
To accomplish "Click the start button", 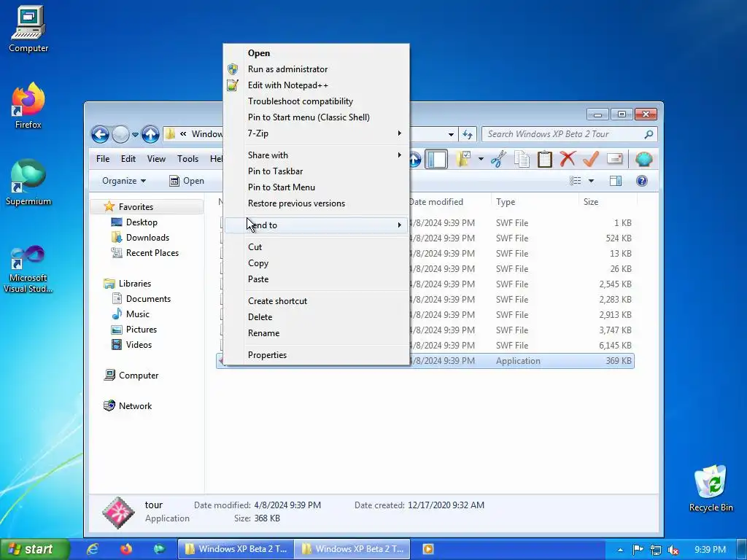I will point(35,549).
